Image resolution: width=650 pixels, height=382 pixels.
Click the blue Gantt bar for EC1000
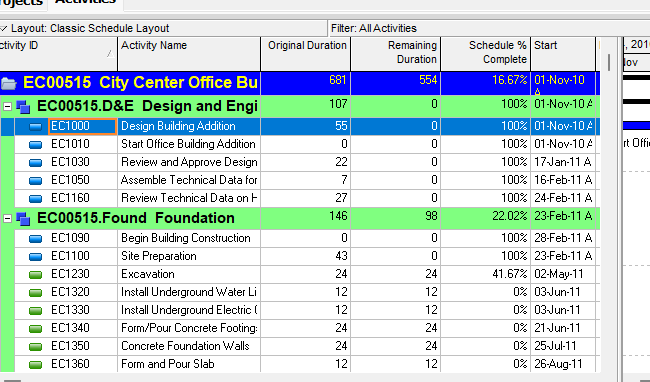[x=637, y=126]
